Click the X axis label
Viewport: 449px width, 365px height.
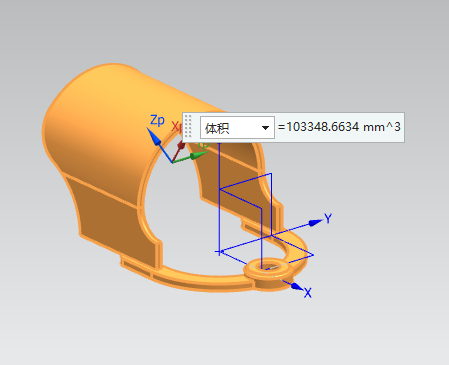pos(308,293)
